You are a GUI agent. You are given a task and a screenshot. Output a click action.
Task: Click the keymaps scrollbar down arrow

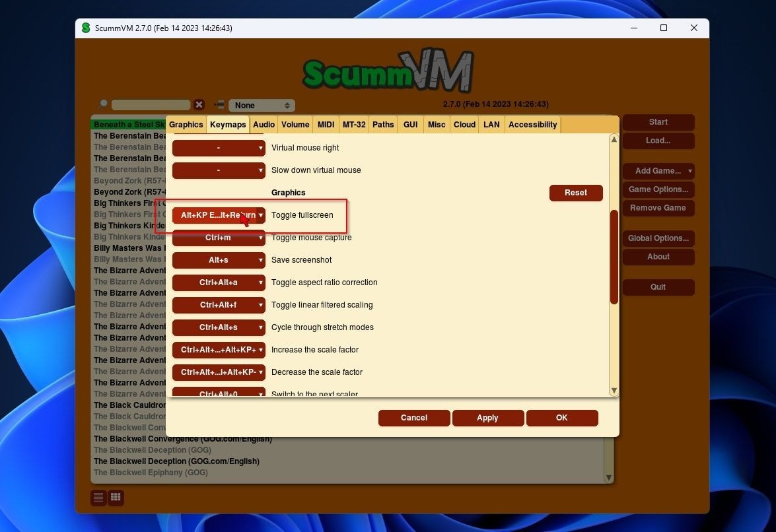(614, 391)
